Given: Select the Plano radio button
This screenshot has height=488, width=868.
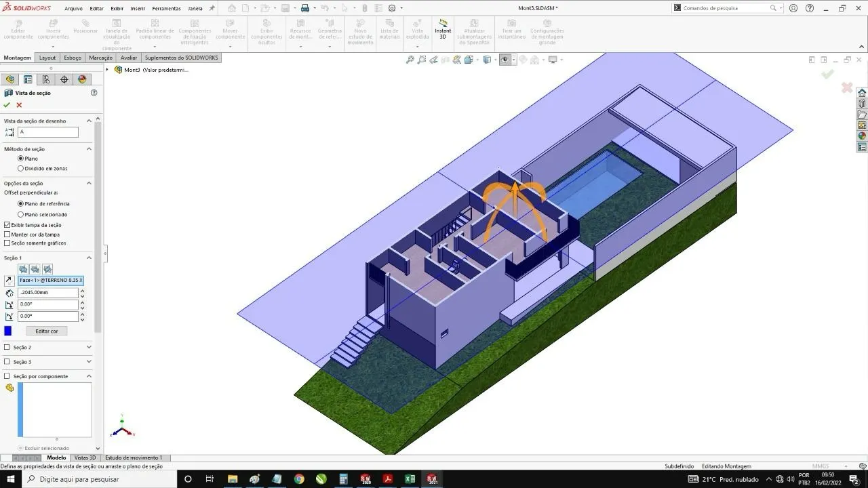Looking at the screenshot, I should click(x=20, y=159).
